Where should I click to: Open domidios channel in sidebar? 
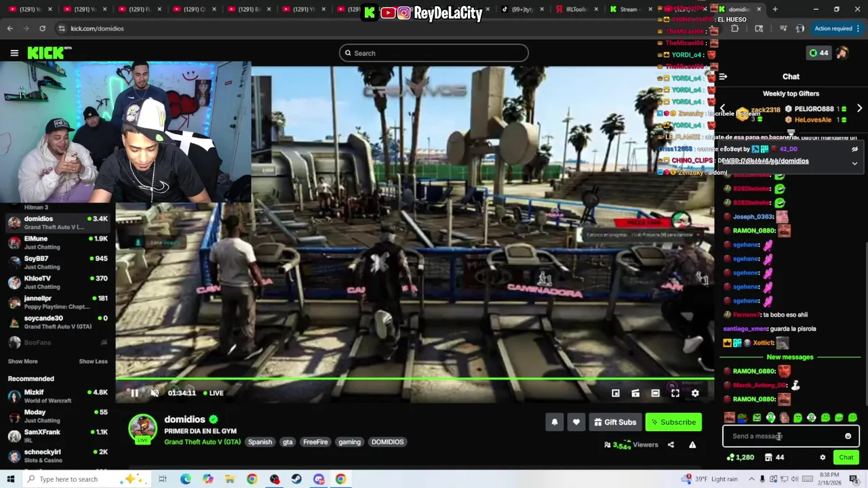(58, 222)
